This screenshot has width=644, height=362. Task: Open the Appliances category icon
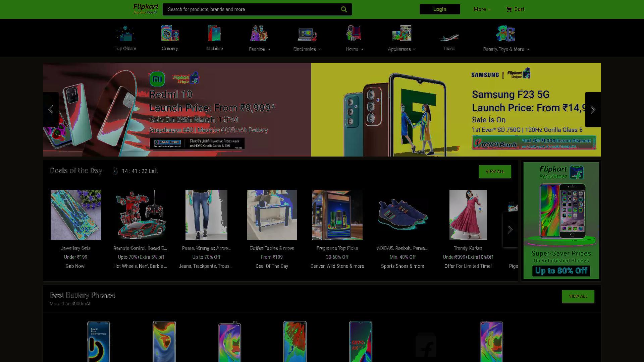click(x=402, y=33)
